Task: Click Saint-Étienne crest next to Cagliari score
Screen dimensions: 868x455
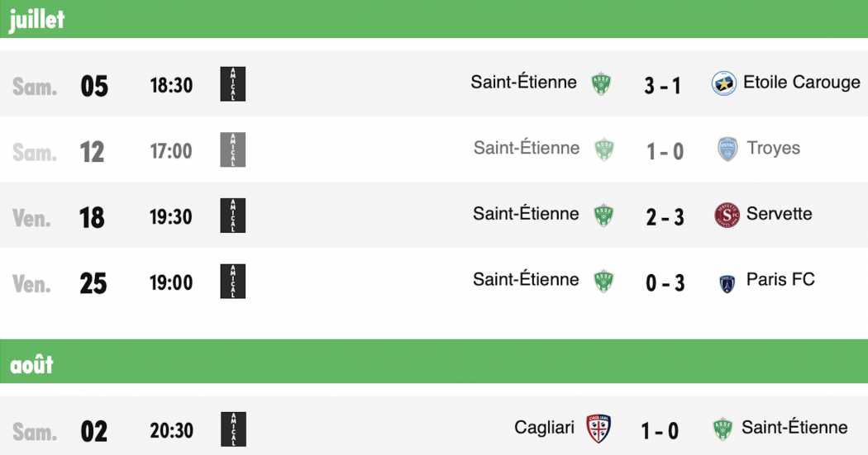Action: tap(723, 429)
